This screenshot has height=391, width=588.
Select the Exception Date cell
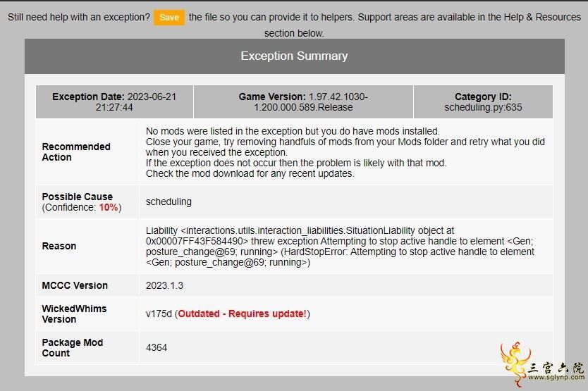click(x=114, y=102)
